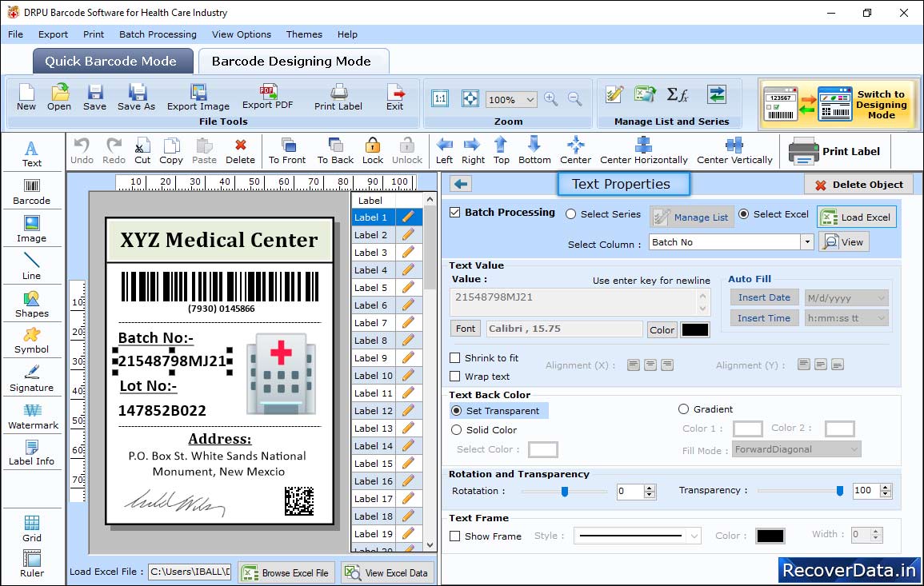The height and width of the screenshot is (586, 924).
Task: Click the Rotation slider track
Action: point(565,491)
